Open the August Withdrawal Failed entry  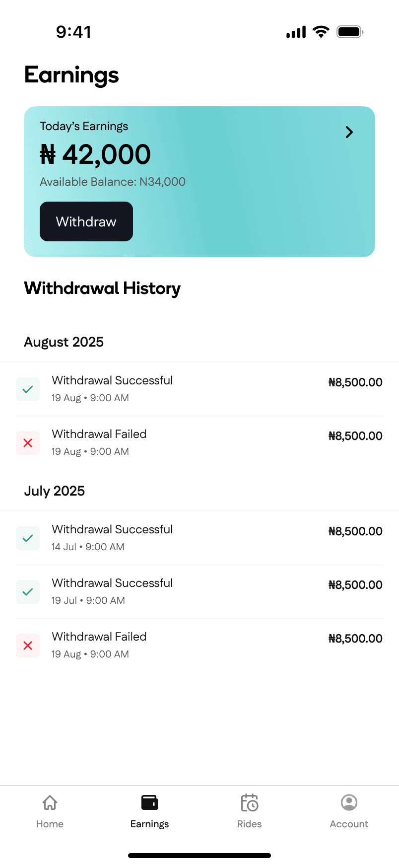[99, 434]
